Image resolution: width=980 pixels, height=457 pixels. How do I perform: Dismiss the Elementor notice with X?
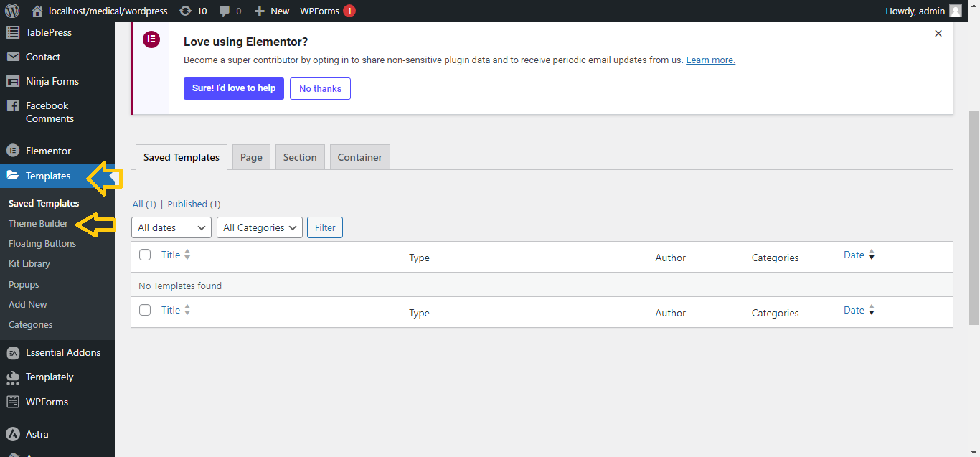(x=938, y=34)
